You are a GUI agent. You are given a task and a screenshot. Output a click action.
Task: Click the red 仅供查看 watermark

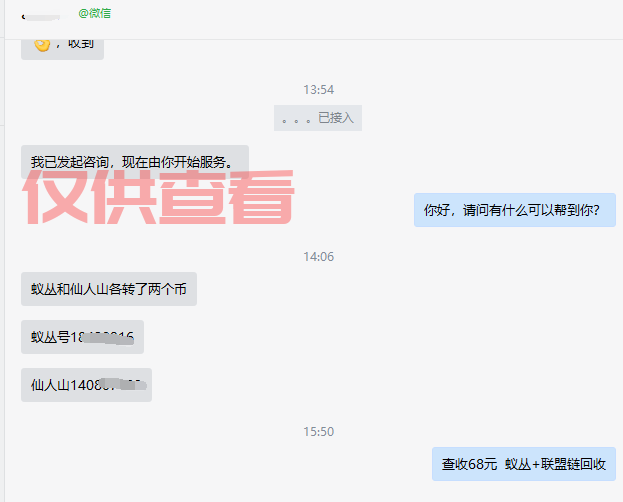tap(158, 197)
